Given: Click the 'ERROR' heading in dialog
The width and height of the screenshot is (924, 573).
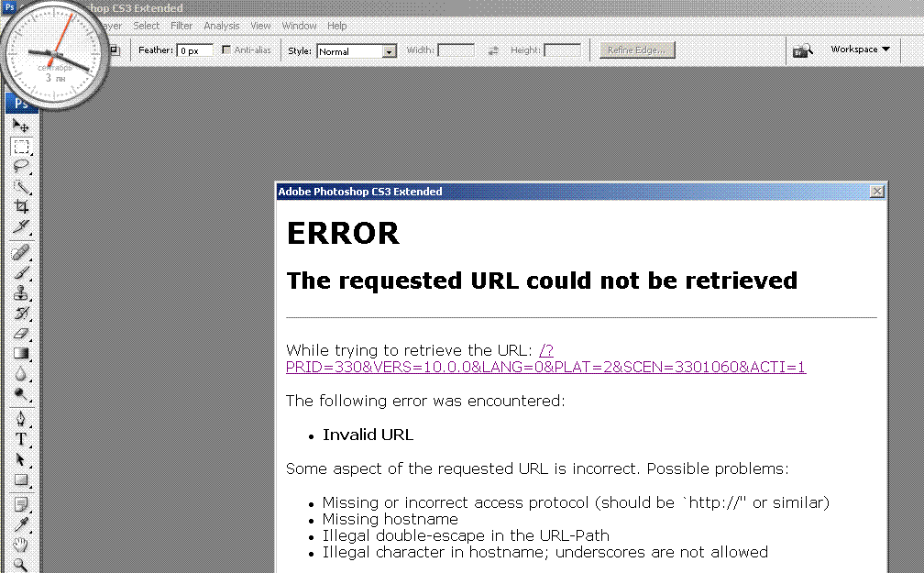Looking at the screenshot, I should tap(343, 234).
